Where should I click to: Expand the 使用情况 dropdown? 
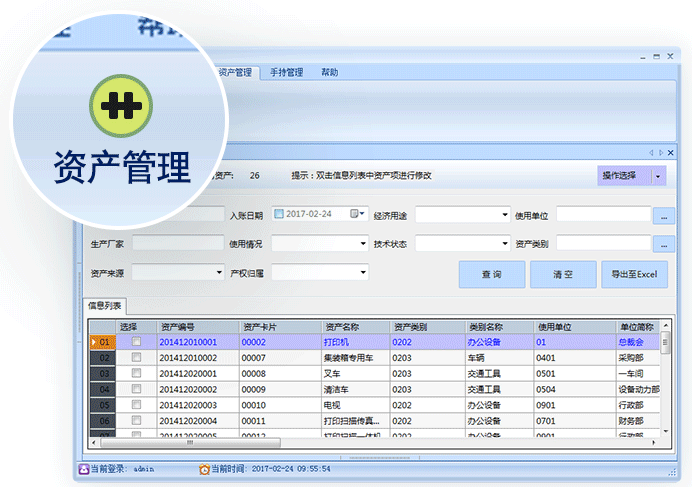point(363,244)
